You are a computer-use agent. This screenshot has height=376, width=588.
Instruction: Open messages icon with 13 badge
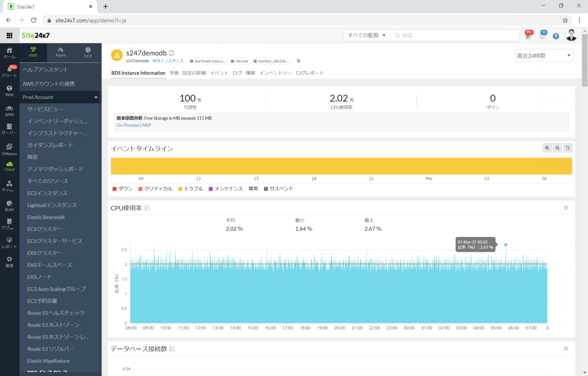pos(542,35)
